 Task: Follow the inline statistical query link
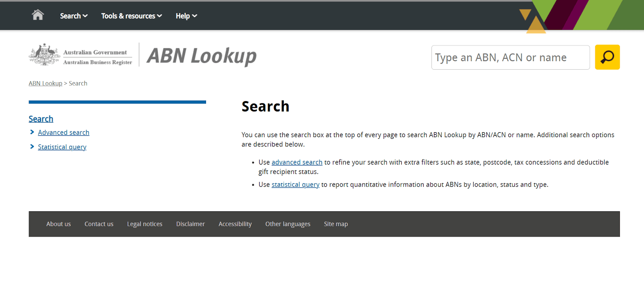click(x=295, y=184)
